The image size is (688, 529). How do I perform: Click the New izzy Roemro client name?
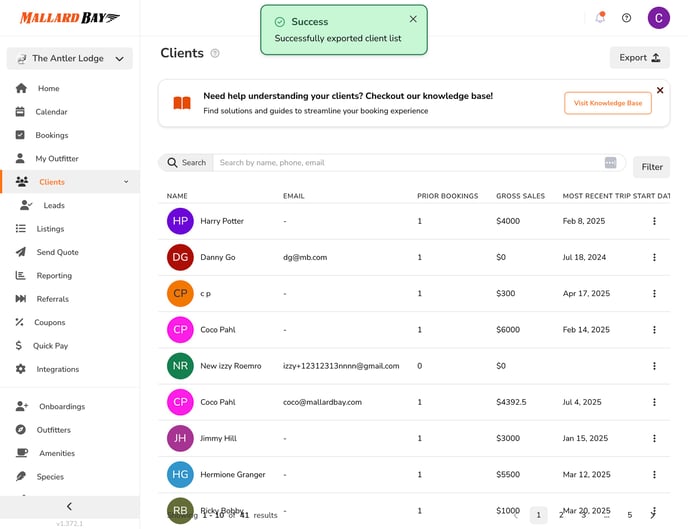coord(231,366)
